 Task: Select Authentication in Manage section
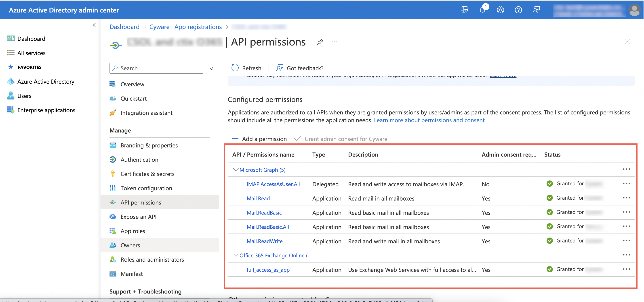click(139, 160)
